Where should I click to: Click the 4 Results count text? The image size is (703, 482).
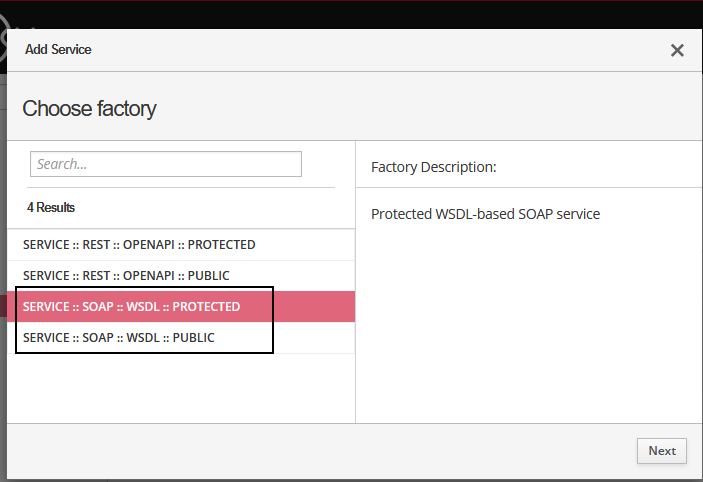[51, 208]
